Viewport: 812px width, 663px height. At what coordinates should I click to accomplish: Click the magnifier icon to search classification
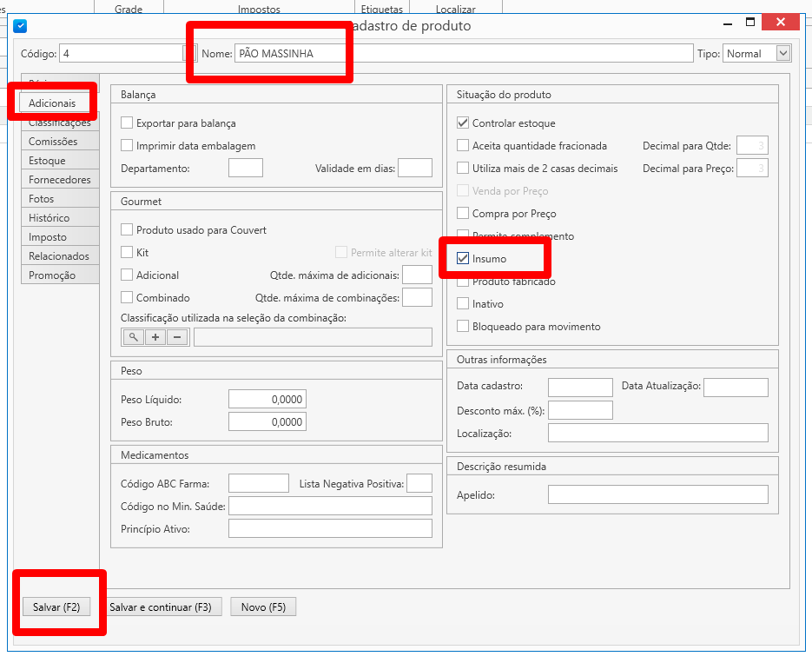click(133, 337)
